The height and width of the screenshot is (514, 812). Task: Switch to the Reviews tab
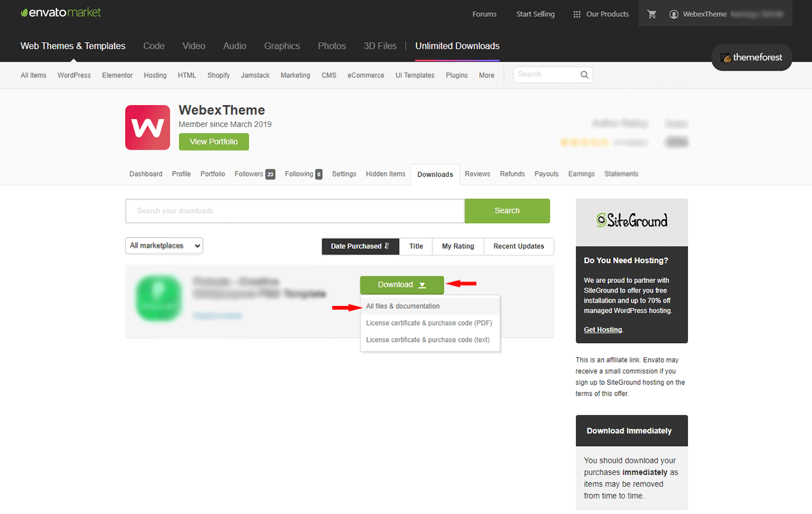point(477,174)
